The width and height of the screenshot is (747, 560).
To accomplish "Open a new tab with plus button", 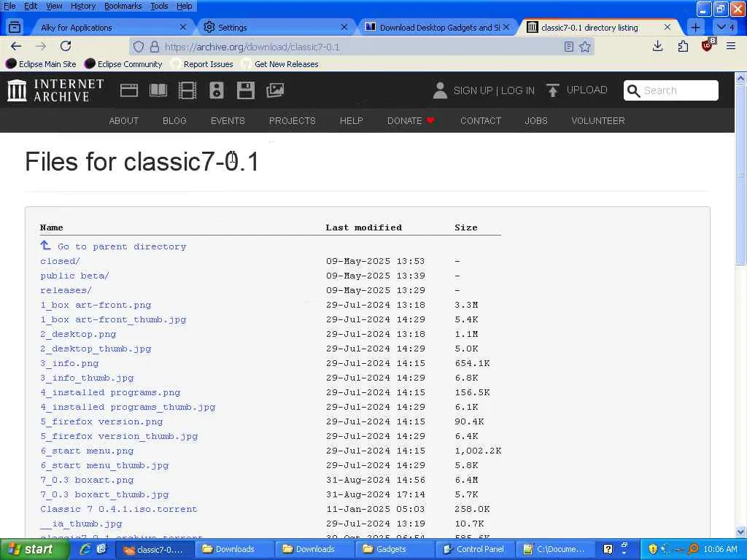I will [x=695, y=27].
